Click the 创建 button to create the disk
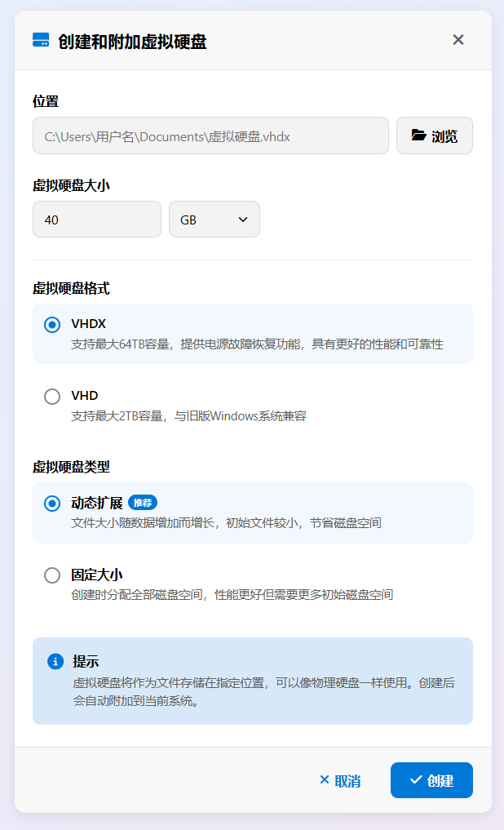Viewport: 504px width, 830px height. (x=431, y=780)
